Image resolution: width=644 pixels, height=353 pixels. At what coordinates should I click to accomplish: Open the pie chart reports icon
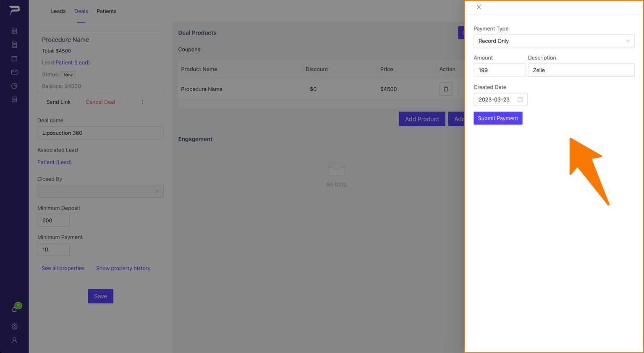(x=14, y=86)
